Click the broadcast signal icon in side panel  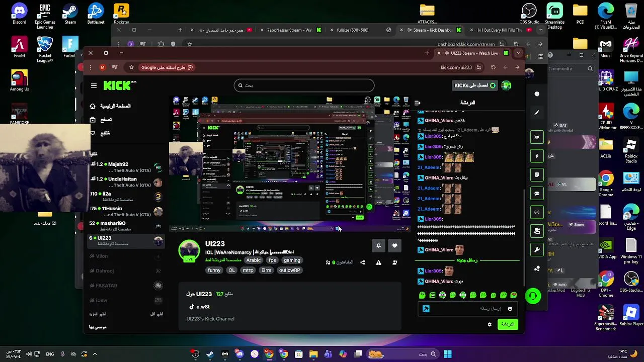click(x=537, y=212)
